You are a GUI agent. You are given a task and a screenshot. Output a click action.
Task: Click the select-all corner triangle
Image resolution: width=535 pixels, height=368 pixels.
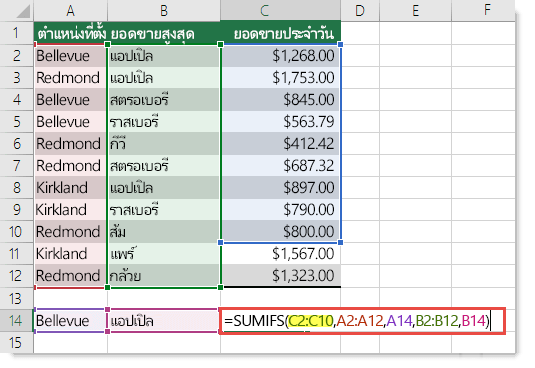pos(23,12)
